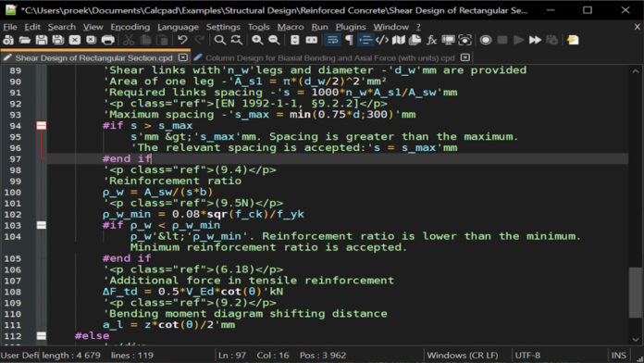
Task: Click the macro playback play button
Action: [x=519, y=40]
